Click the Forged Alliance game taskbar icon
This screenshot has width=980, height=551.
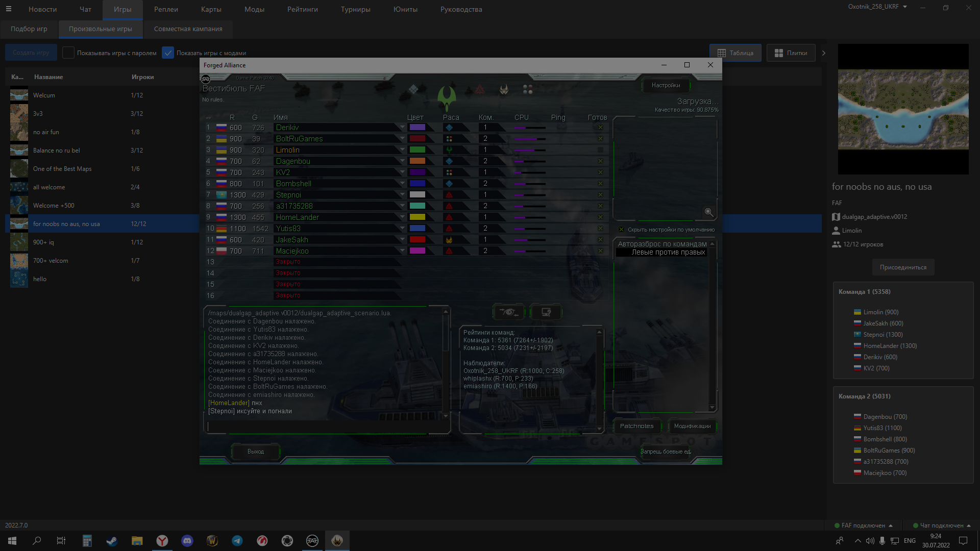(337, 541)
